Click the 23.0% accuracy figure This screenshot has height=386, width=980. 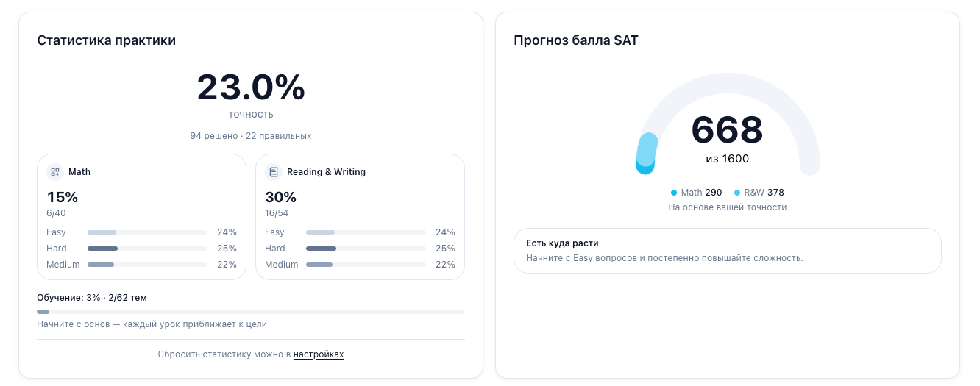coord(251,87)
